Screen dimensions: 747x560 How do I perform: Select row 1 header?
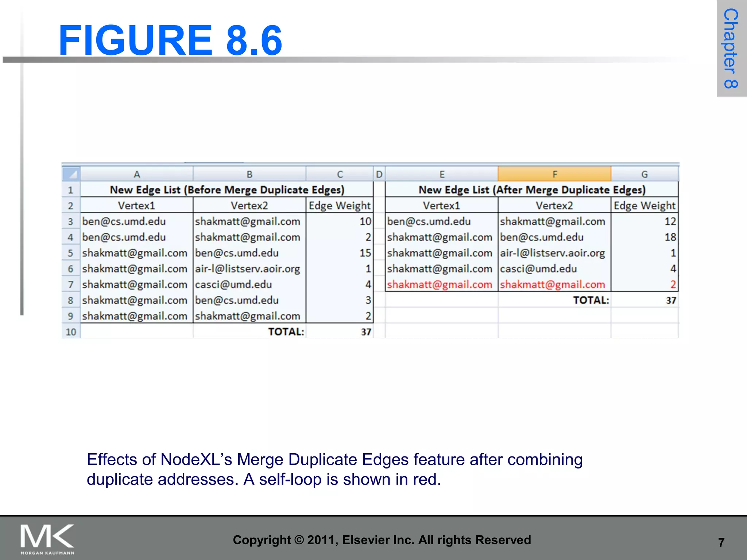[71, 190]
